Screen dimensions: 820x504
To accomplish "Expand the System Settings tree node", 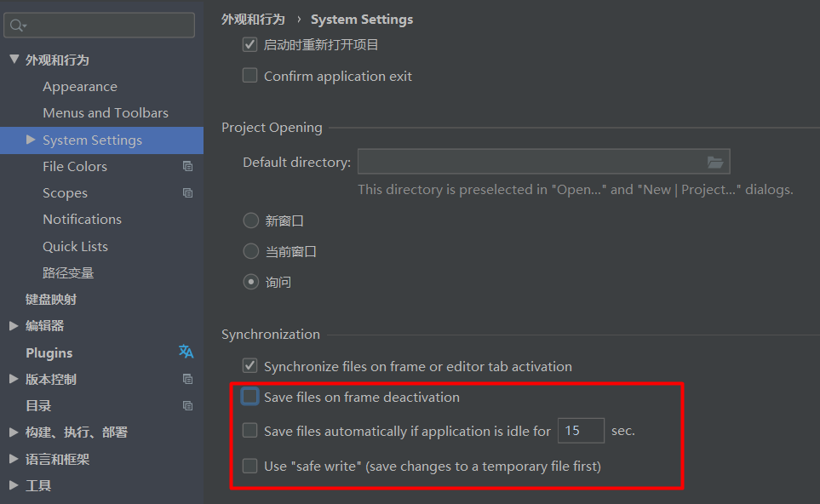I will coord(31,140).
